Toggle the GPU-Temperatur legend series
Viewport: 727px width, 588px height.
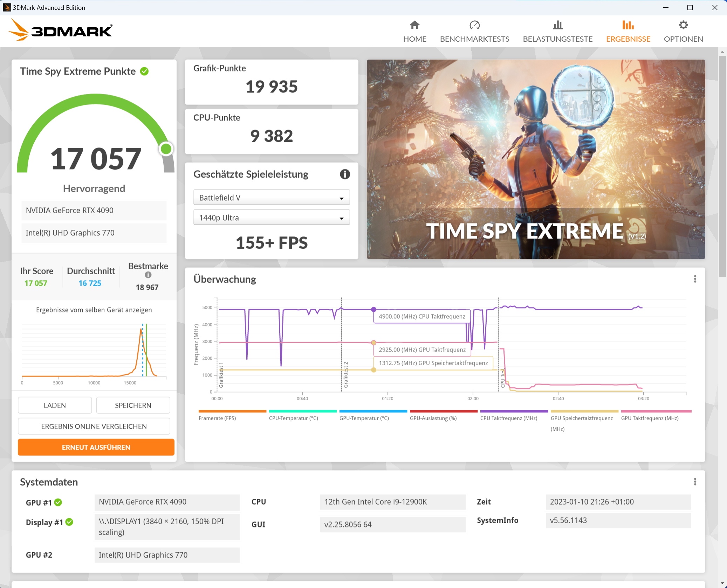tap(364, 418)
